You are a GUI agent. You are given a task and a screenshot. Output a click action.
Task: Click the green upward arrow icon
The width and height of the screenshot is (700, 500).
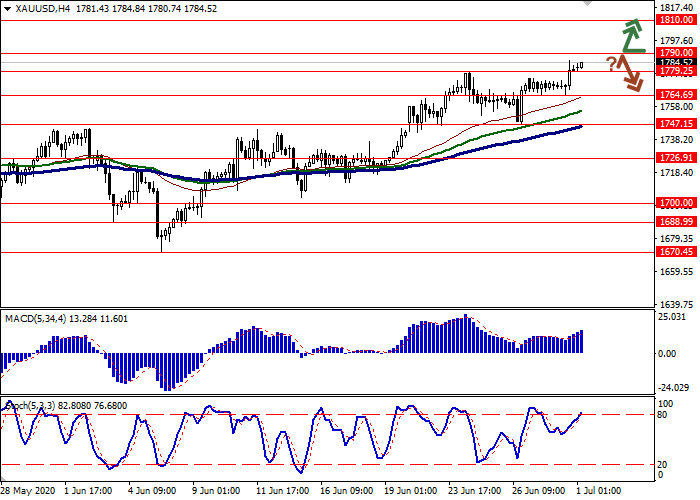click(631, 35)
